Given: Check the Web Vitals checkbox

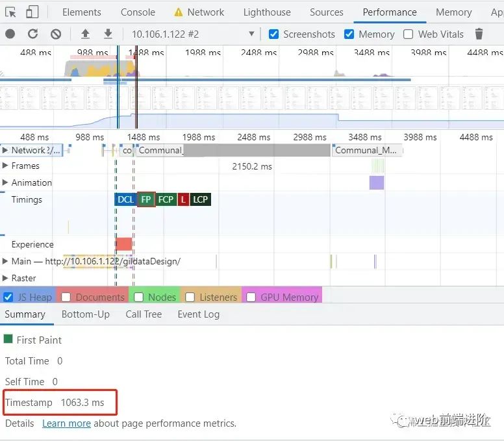Looking at the screenshot, I should 409,34.
